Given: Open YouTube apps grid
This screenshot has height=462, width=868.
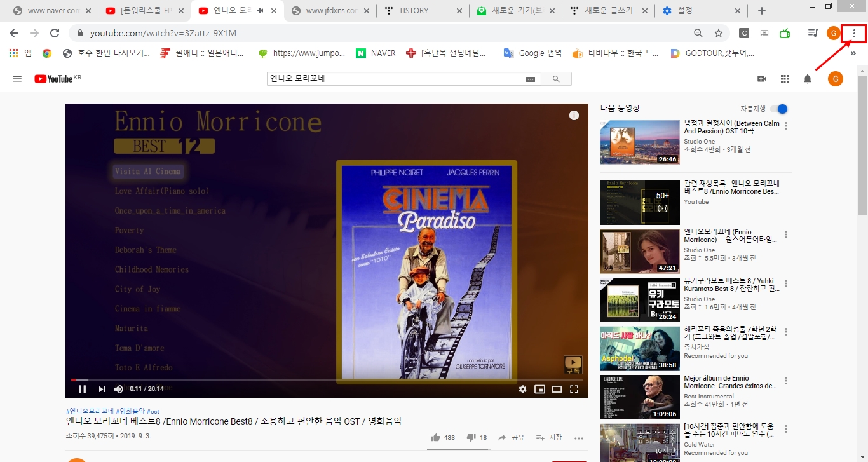Looking at the screenshot, I should (x=785, y=79).
